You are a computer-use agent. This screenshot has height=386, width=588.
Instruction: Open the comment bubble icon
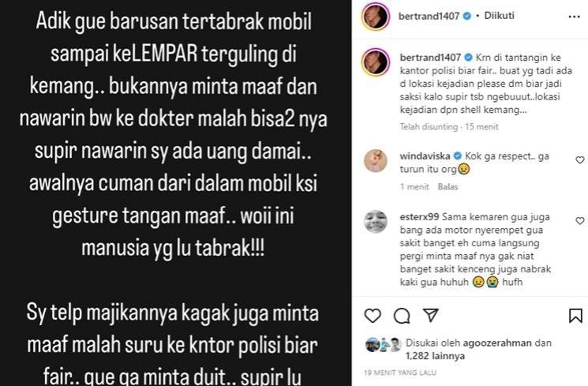click(402, 316)
